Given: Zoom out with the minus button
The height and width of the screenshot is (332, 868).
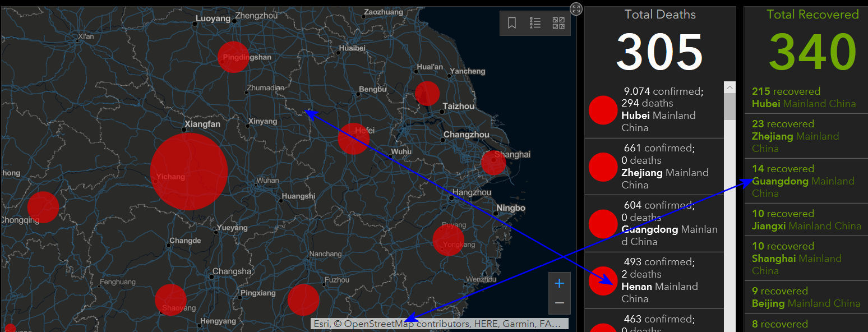Looking at the screenshot, I should click(559, 303).
